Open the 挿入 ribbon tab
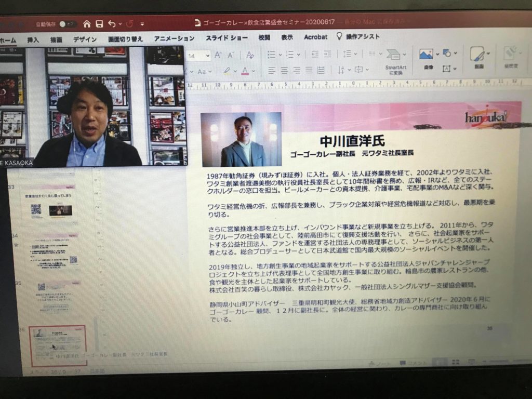Viewport: 532px width, 399px height. coord(33,39)
